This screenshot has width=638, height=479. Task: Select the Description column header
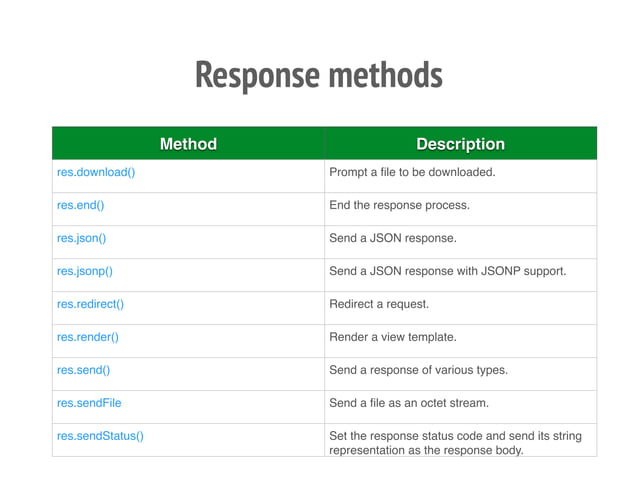461,144
